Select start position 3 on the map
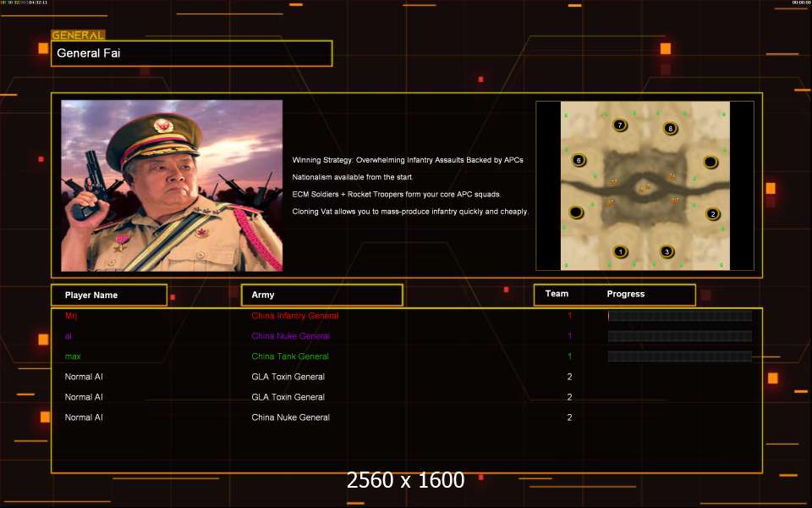Image resolution: width=812 pixels, height=508 pixels. [667, 251]
